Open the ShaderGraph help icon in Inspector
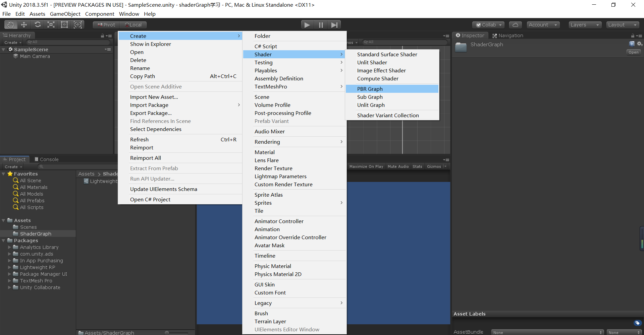This screenshot has width=644, height=335. [632, 44]
